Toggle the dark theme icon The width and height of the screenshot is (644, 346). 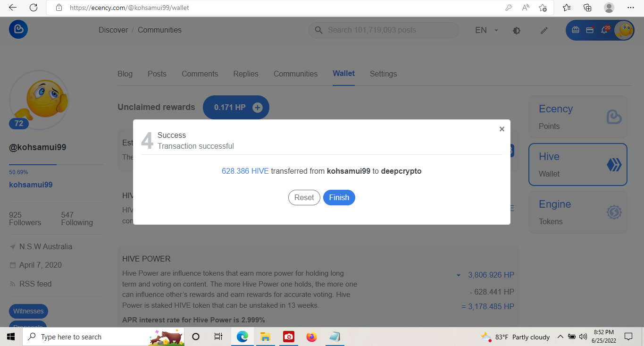[517, 30]
